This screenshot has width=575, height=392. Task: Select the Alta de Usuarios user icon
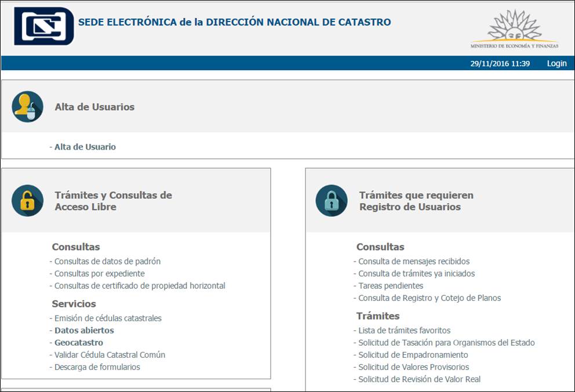tap(28, 107)
